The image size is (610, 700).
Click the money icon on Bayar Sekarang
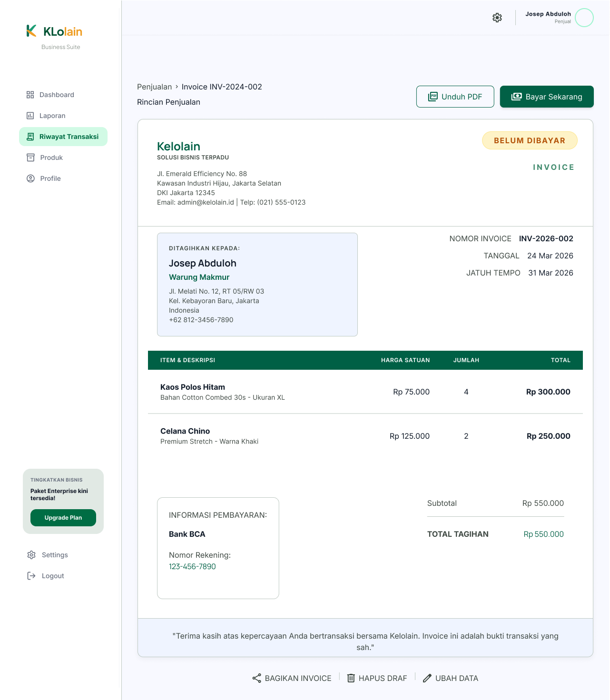point(516,97)
